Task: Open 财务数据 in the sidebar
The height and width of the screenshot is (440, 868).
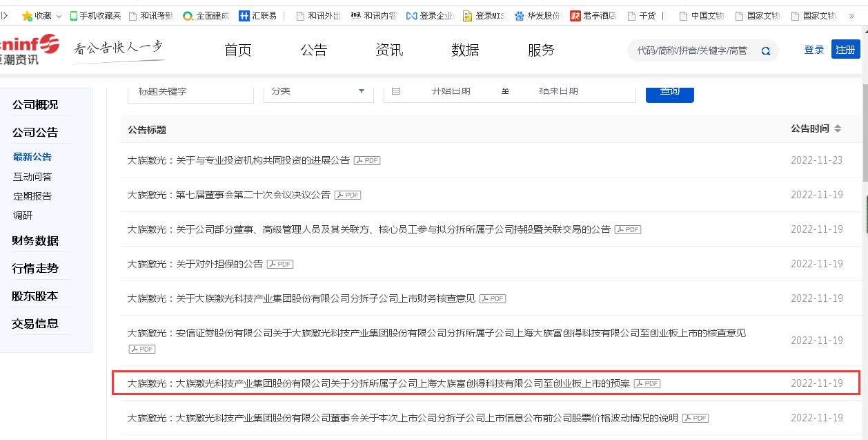Action: 35,241
